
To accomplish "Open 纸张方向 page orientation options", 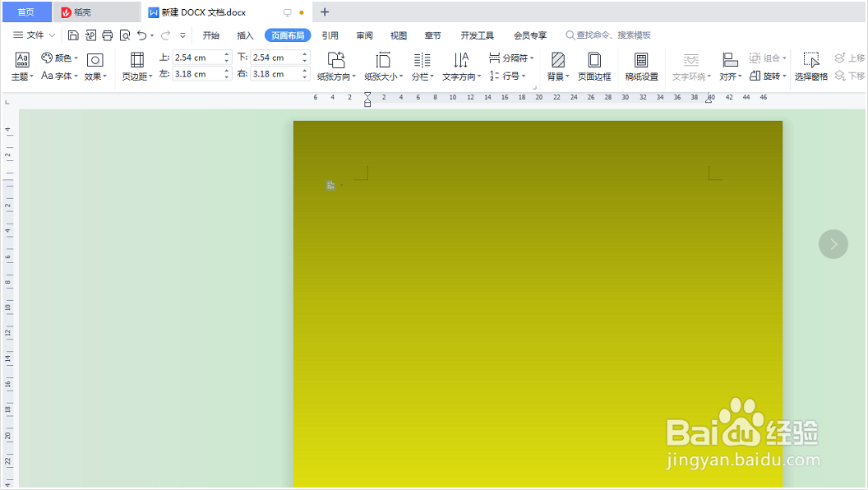I will coord(336,66).
